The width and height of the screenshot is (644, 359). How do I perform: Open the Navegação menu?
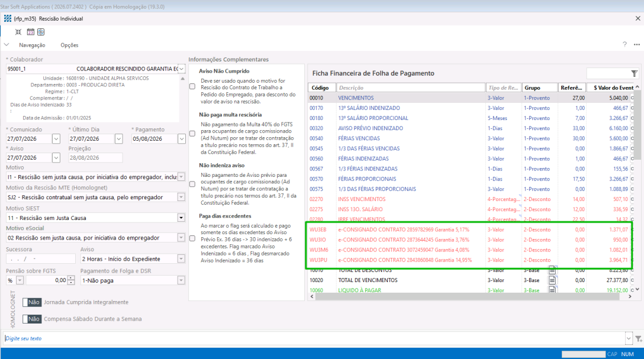click(32, 45)
